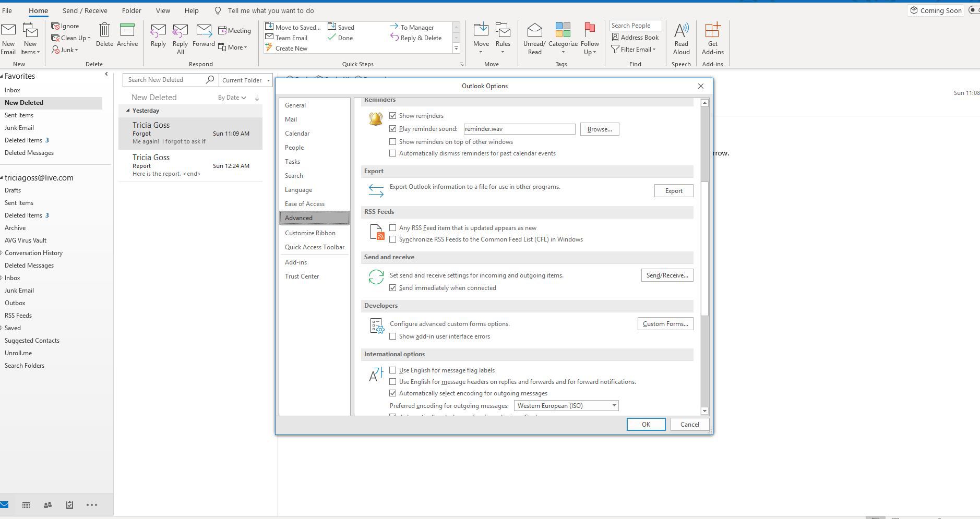The width and height of the screenshot is (980, 519).
Task: Click the Read Aloud icon
Action: (x=681, y=30)
